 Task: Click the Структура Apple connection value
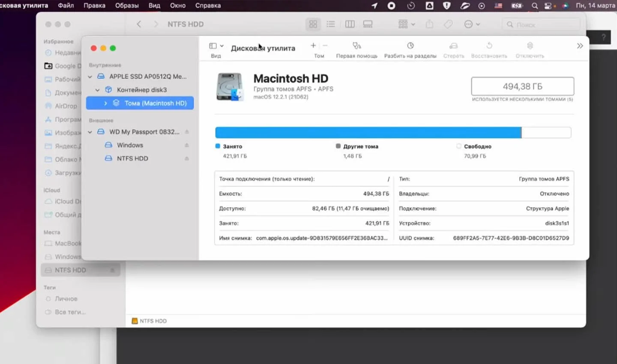548,209
